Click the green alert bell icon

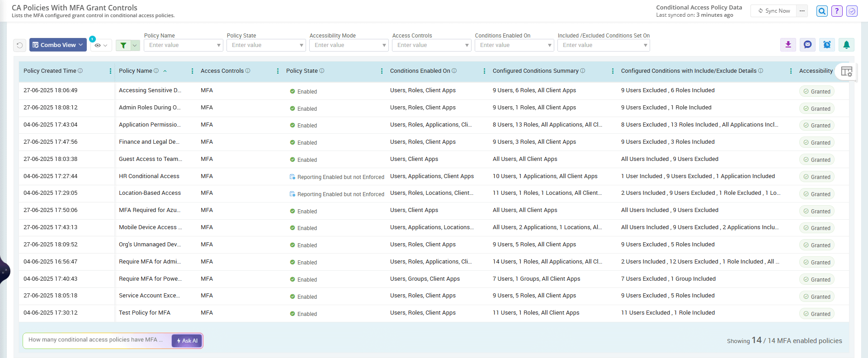point(846,44)
